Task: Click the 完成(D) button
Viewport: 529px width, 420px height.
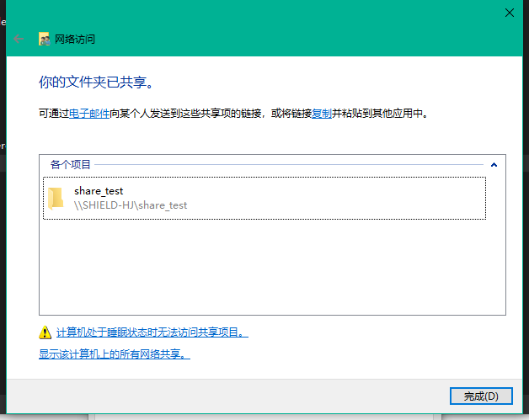Action: pyautogui.click(x=481, y=396)
